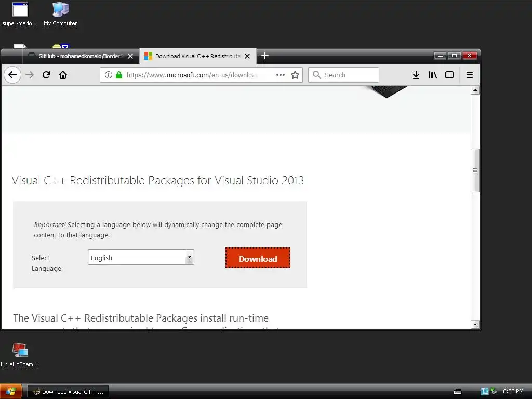The width and height of the screenshot is (532, 399).
Task: Click the 'Important!' notice text
Action: 158,230
